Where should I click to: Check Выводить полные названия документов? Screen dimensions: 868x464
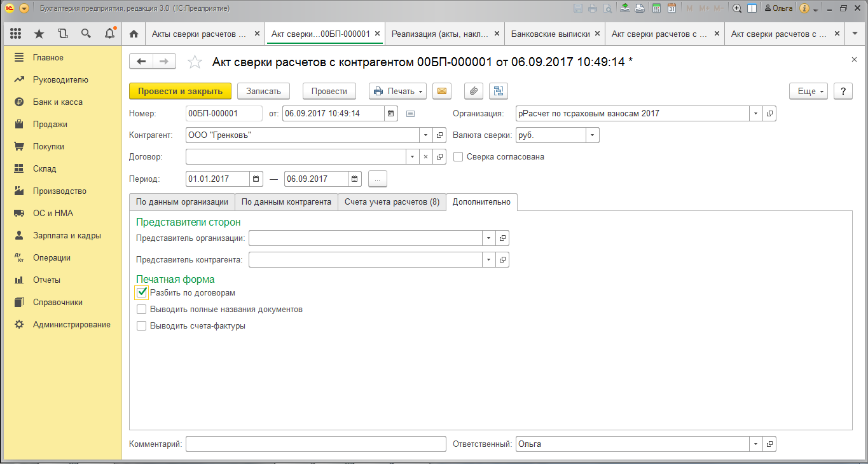[x=142, y=310]
